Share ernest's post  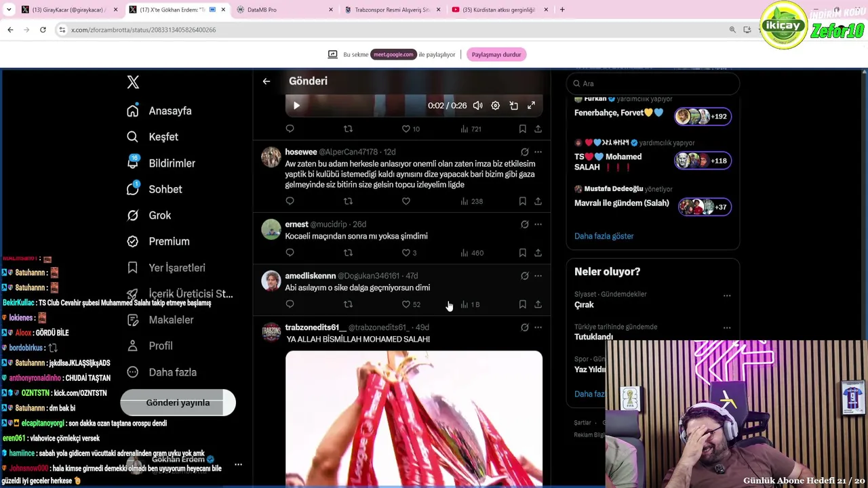click(x=538, y=253)
